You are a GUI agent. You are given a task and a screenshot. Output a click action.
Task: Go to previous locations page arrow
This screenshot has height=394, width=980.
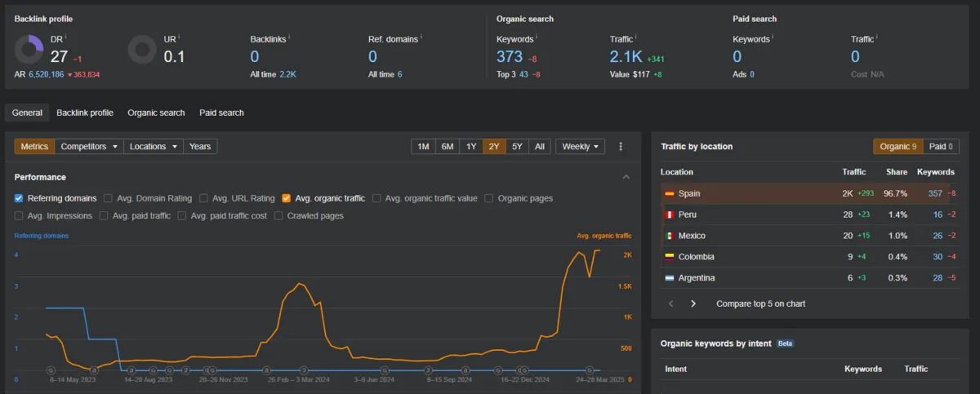[671, 303]
